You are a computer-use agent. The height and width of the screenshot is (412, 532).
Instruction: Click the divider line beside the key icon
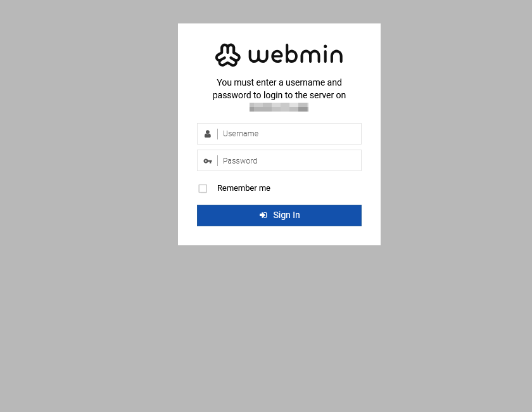pyautogui.click(x=217, y=160)
